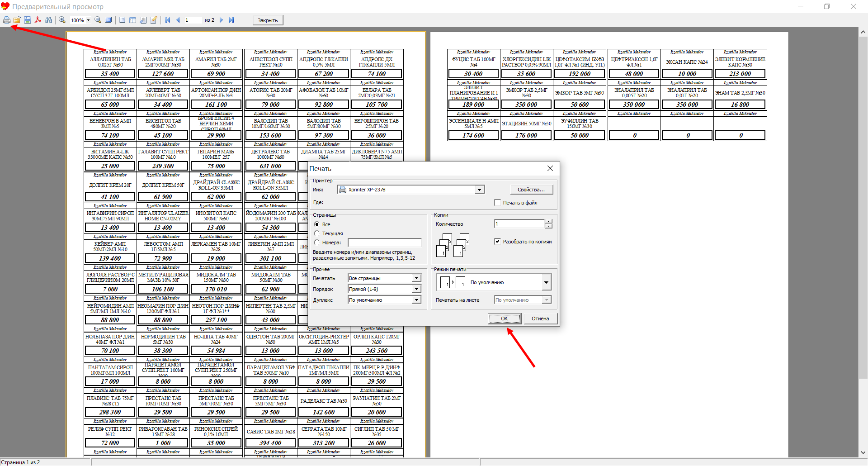Open the 'Порядок' order dropdown
The image size is (868, 466).
pyautogui.click(x=416, y=289)
